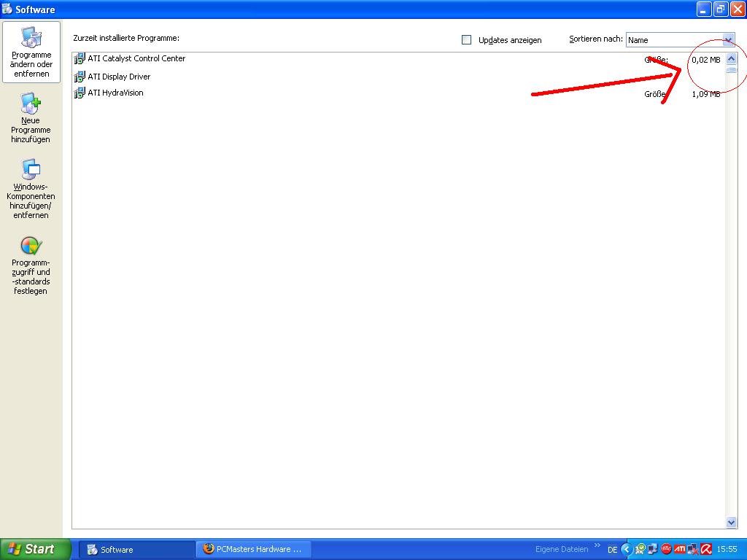Open the 'Sortieren nach' Name dropdown
Image resolution: width=747 pixels, height=560 pixels.
click(681, 40)
